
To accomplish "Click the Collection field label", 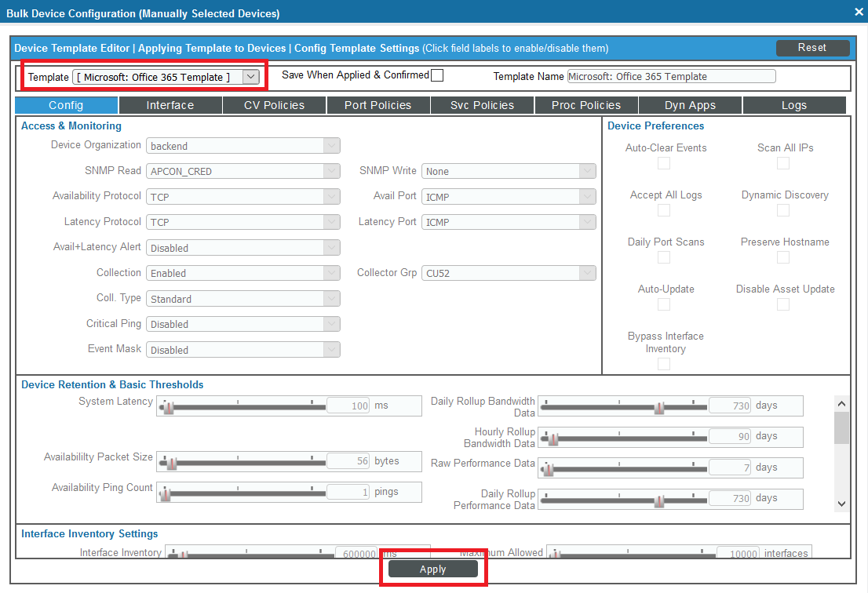I will (x=119, y=272).
